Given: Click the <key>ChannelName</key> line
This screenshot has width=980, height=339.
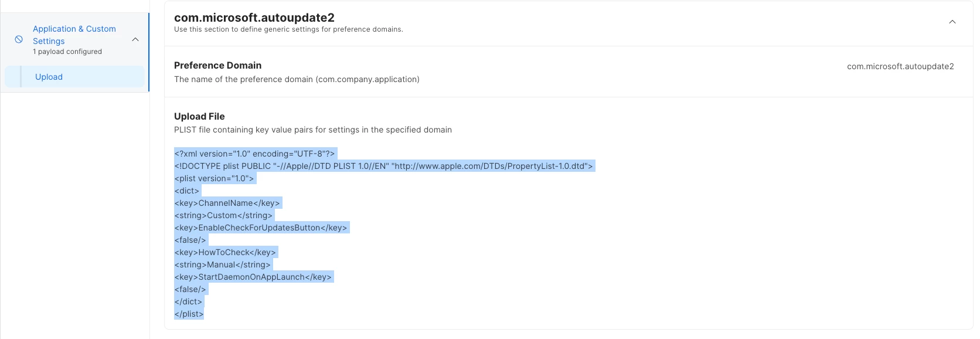Looking at the screenshot, I should click(x=227, y=203).
